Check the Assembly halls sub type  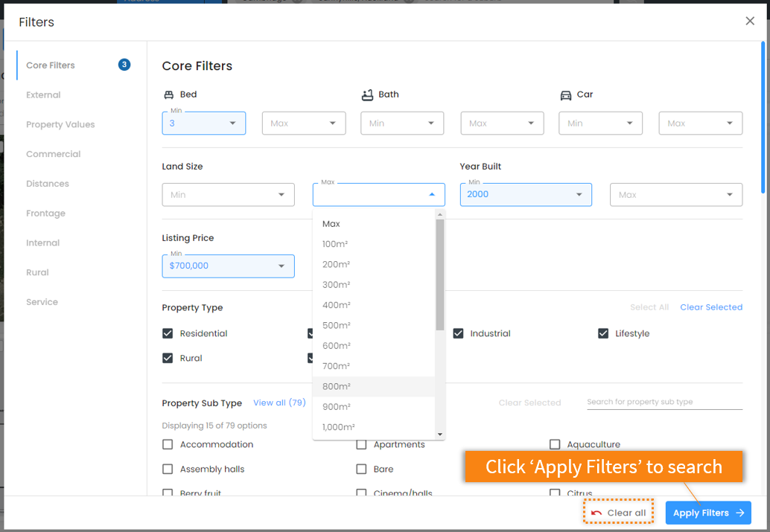click(168, 469)
